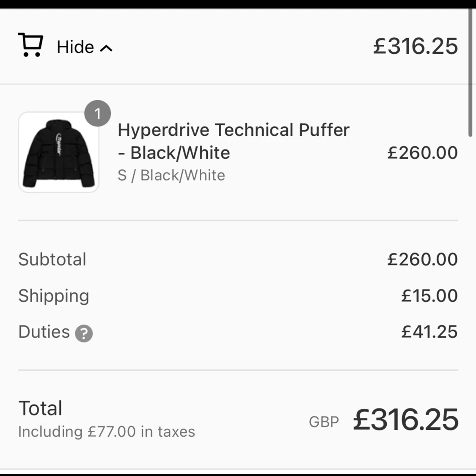Click the S / Black/White variant text
Viewport: 476px width, 476px height.
tap(171, 175)
